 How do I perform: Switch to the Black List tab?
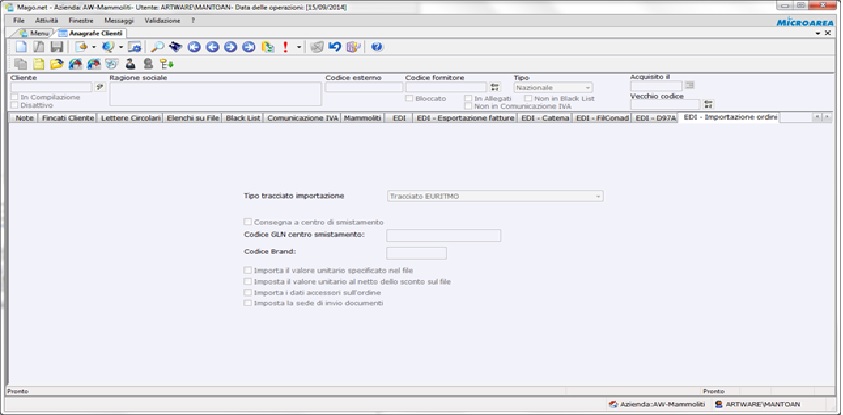(x=242, y=118)
